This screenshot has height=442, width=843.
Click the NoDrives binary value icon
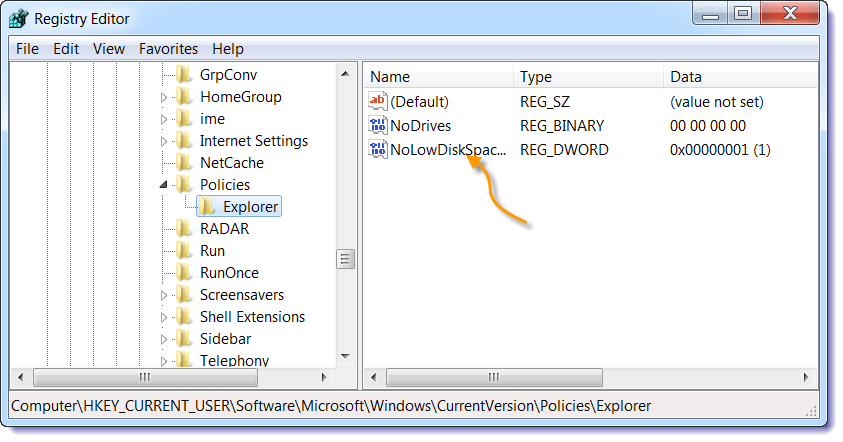(x=378, y=125)
